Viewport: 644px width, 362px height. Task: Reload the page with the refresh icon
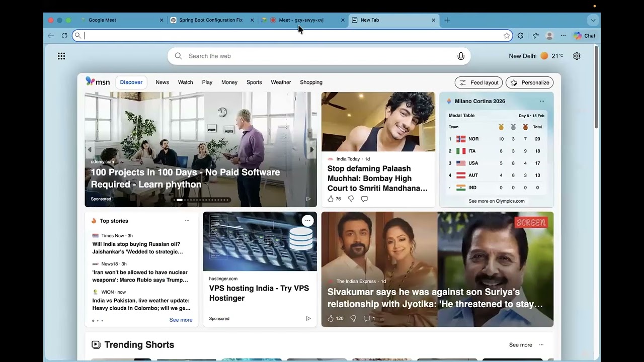coord(64,36)
